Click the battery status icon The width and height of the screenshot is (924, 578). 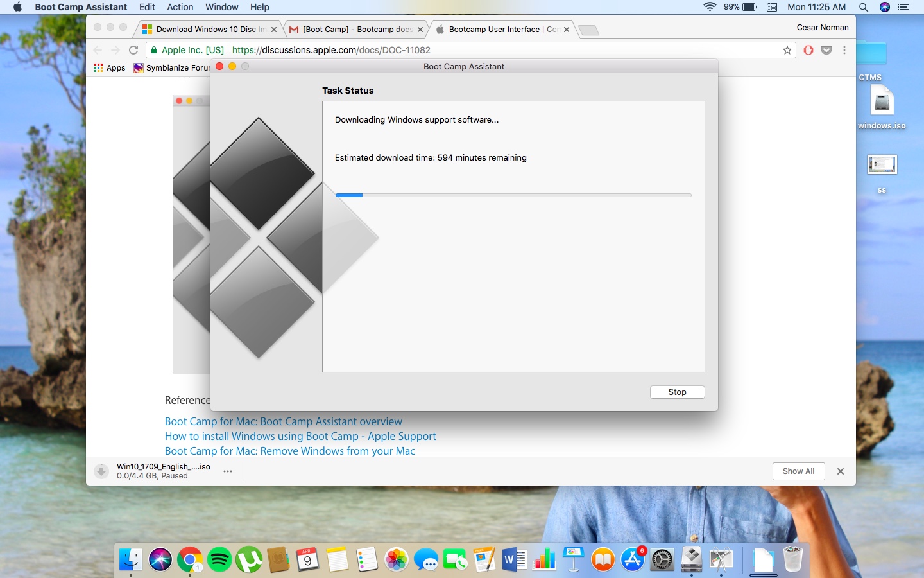pos(749,7)
